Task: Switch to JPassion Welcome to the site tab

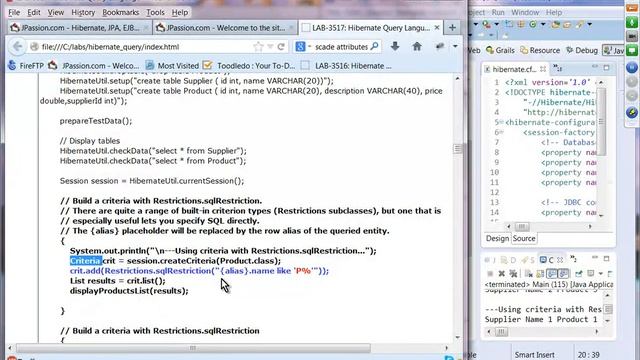Action: [225, 28]
